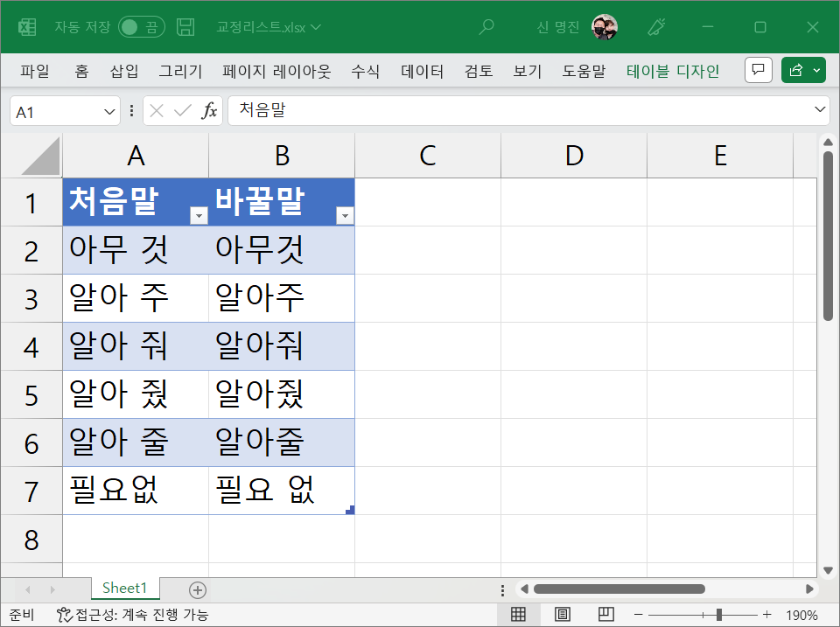The height and width of the screenshot is (627, 840).
Task: Select column D header
Action: click(574, 156)
